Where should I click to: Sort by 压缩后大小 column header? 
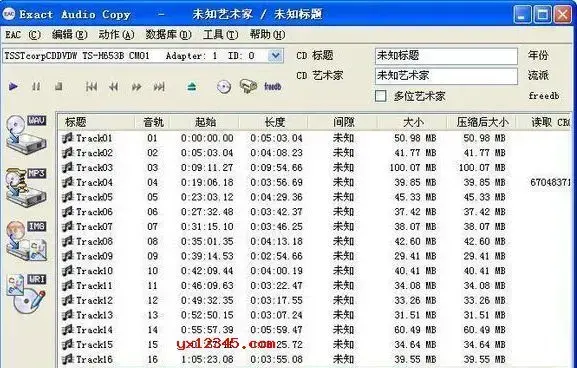pyautogui.click(x=482, y=122)
